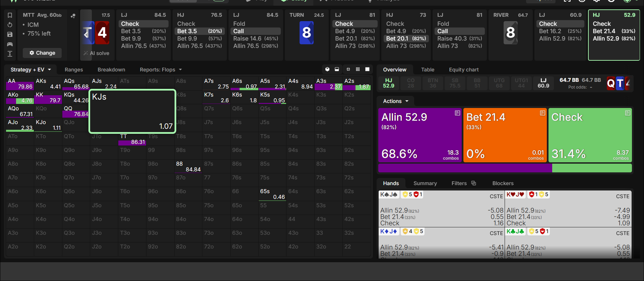Open practice mode via gamepad icon

10,44
